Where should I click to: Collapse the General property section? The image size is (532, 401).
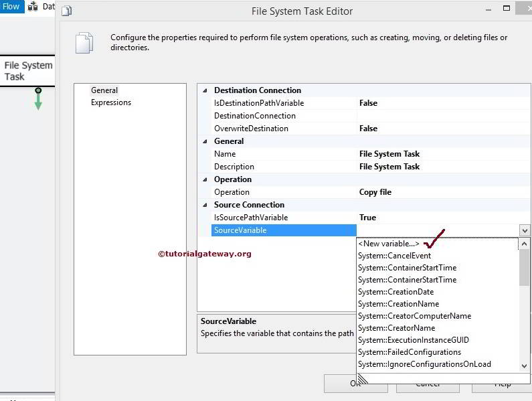pos(205,142)
